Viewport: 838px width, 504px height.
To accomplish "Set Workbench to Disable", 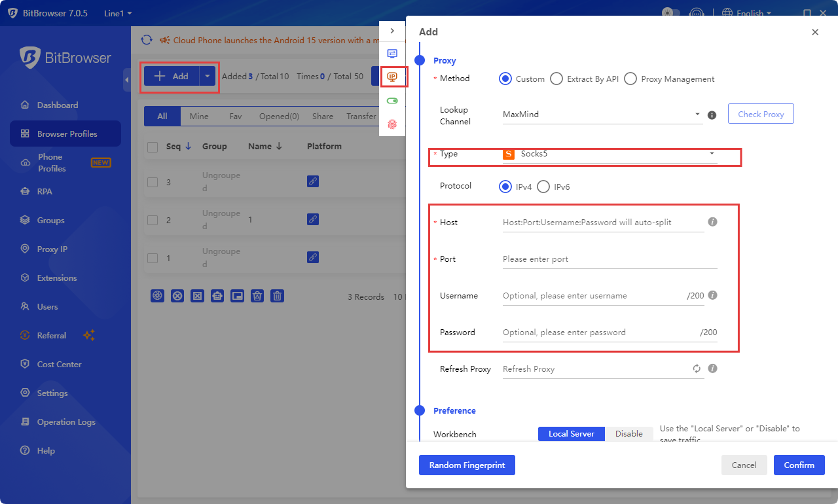I will pyautogui.click(x=628, y=434).
